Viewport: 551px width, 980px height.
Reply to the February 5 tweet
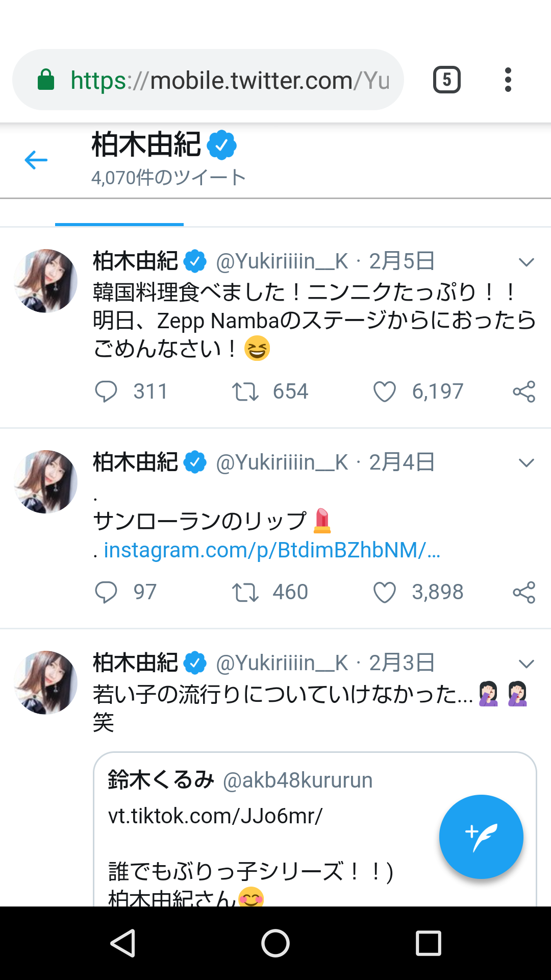[x=106, y=391]
